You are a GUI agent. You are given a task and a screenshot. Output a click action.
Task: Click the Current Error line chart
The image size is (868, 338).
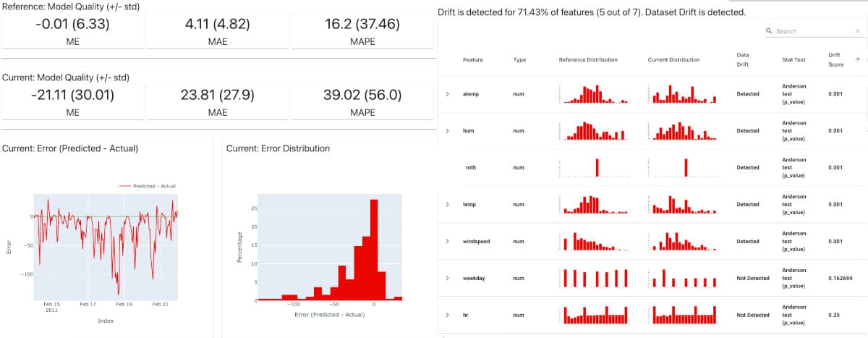[106, 246]
